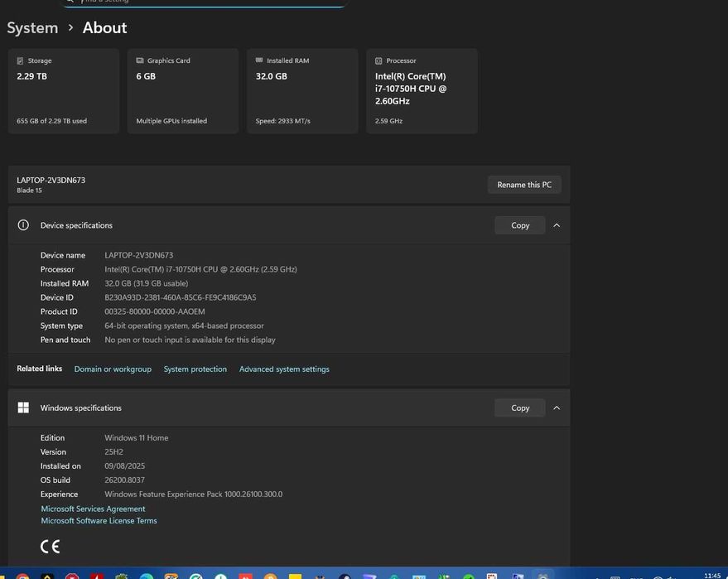This screenshot has width=728, height=579.
Task: Click the 'Device specifications' section title
Action: pos(76,225)
